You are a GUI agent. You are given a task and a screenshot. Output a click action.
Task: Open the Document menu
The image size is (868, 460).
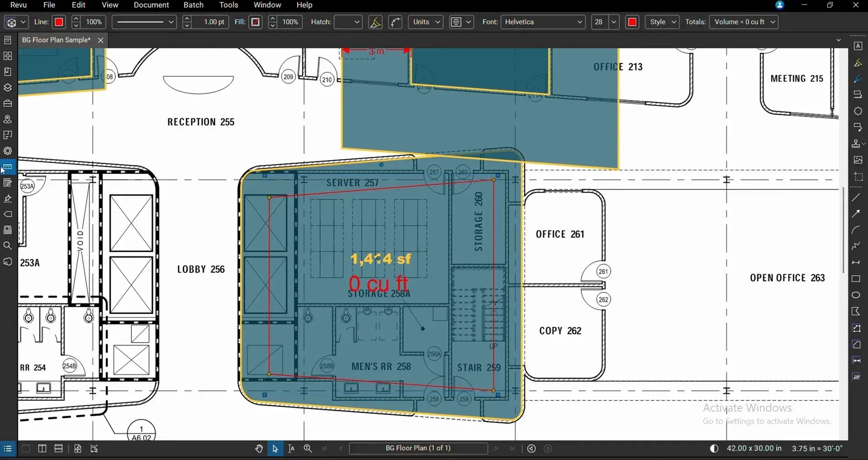(x=151, y=5)
